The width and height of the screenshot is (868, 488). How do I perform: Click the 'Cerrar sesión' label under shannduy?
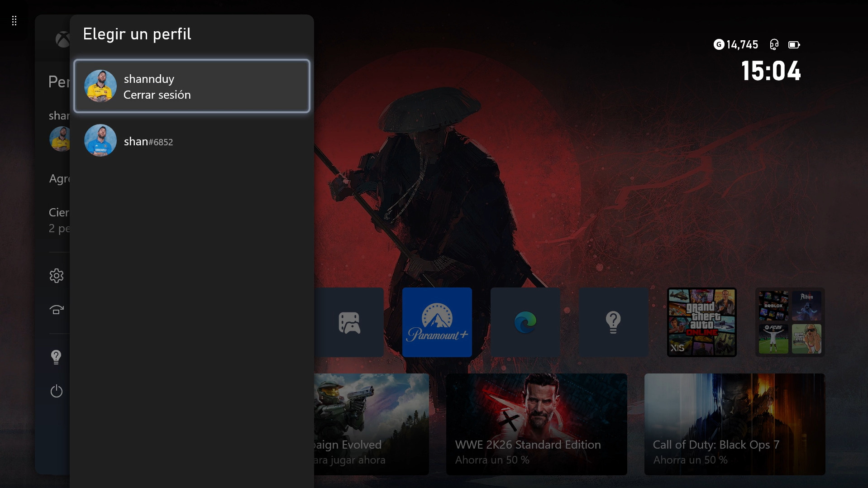(157, 95)
